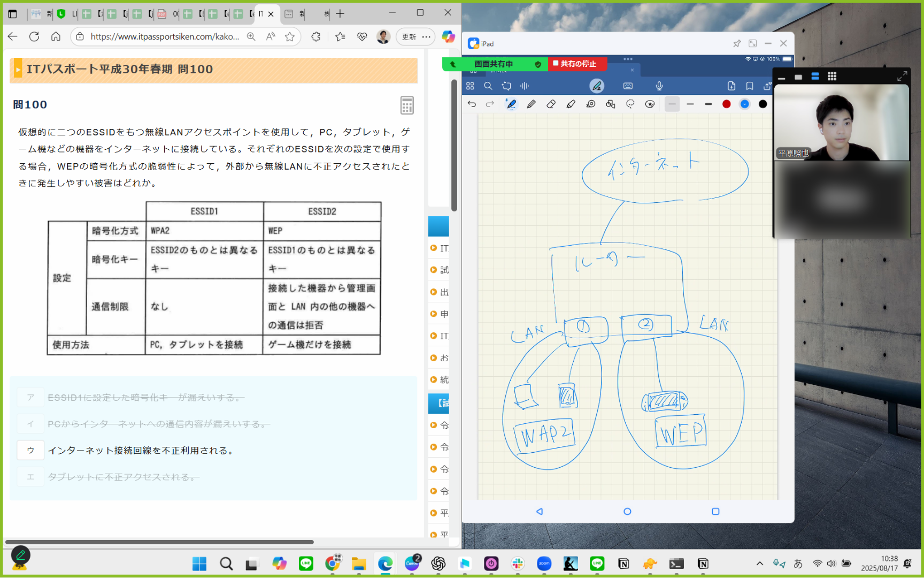Select the highlighter tool
Screen dimensions: 924x578
pos(571,104)
